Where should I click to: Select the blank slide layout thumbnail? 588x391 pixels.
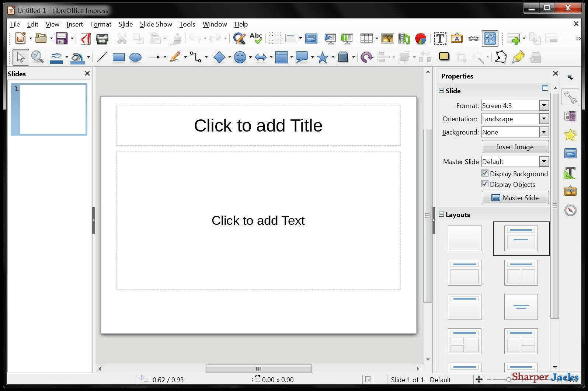point(465,238)
